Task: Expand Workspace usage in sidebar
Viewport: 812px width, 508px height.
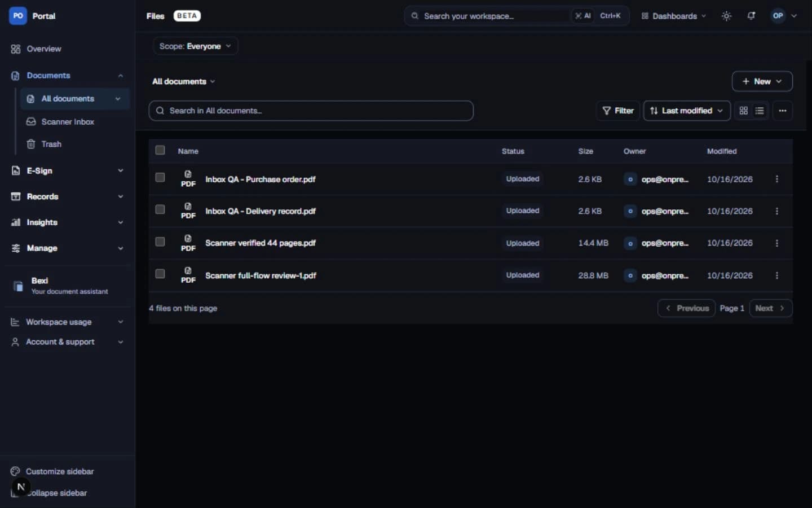Action: pyautogui.click(x=68, y=322)
